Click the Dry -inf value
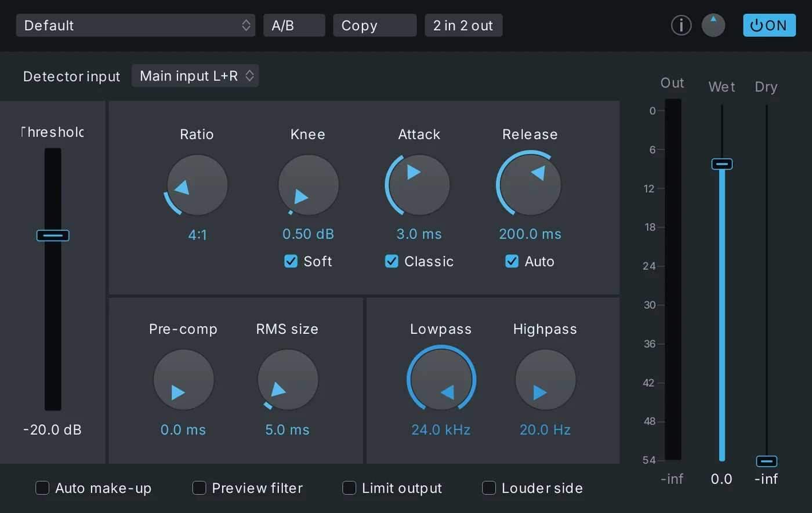 (766, 479)
